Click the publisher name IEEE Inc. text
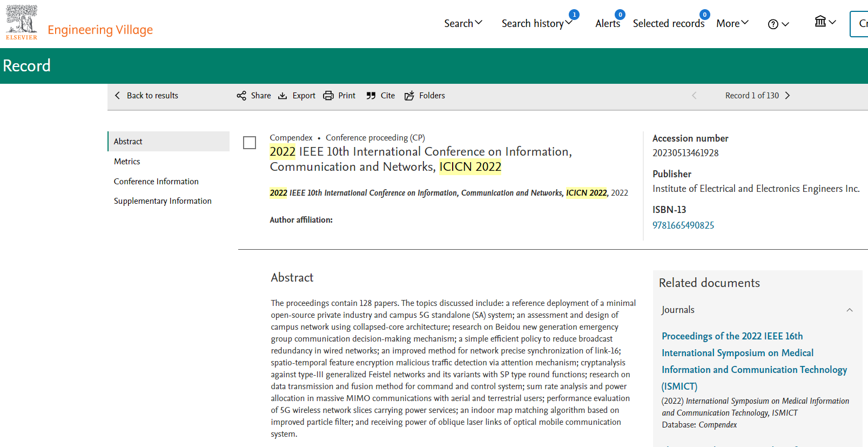The height and width of the screenshot is (447, 868). click(x=756, y=189)
